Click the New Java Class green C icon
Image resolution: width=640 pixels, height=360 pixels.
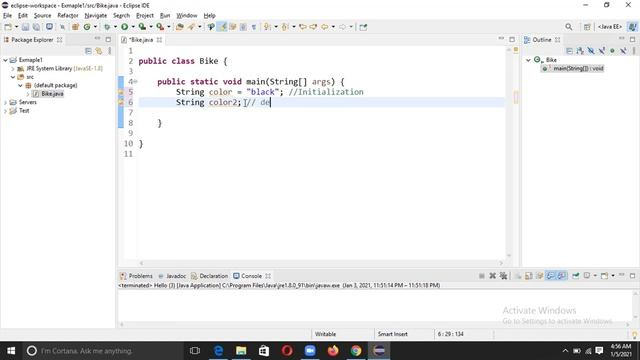87,27
